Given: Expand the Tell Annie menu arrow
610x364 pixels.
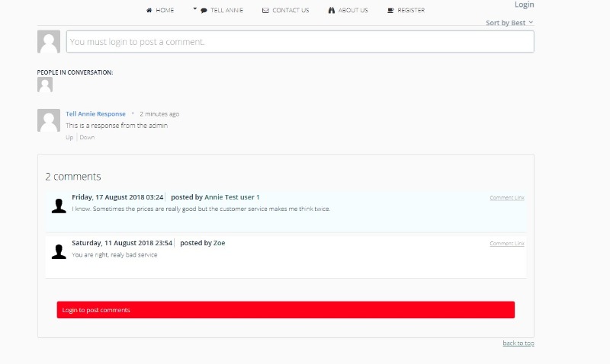Looking at the screenshot, I should pyautogui.click(x=195, y=8).
